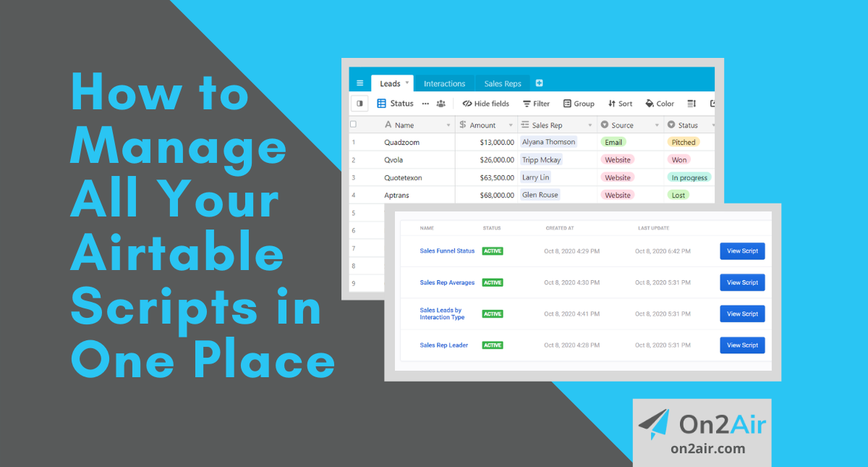Click the Color icon in the toolbar

click(x=659, y=104)
